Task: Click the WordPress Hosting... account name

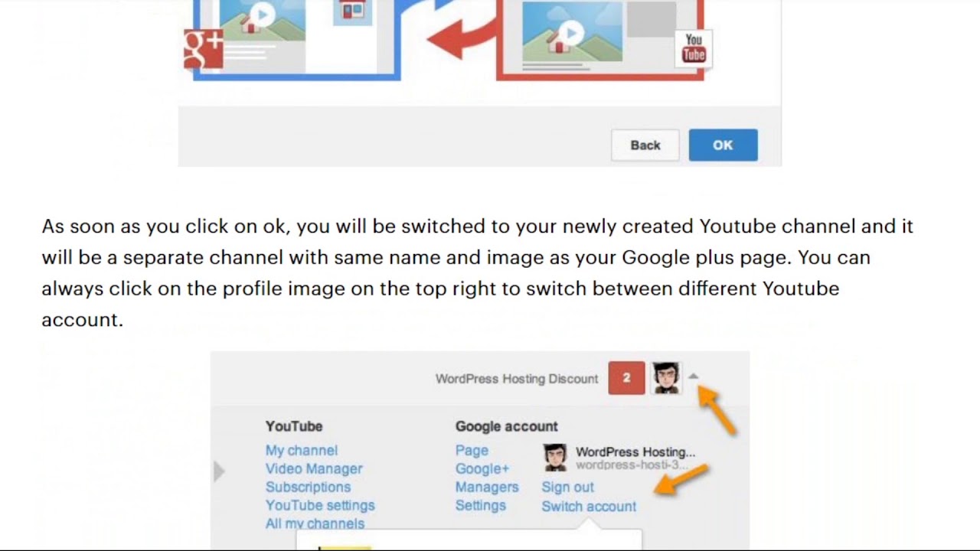Action: point(635,452)
